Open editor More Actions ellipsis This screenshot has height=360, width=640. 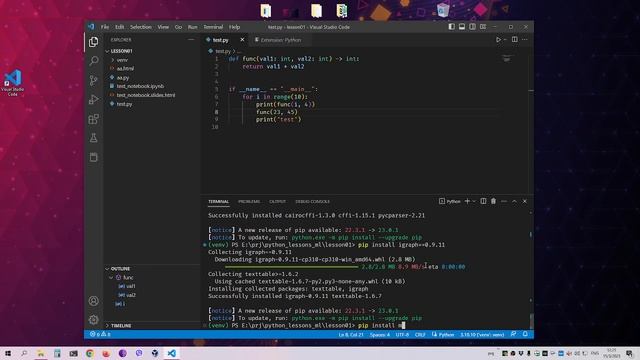pos(525,40)
